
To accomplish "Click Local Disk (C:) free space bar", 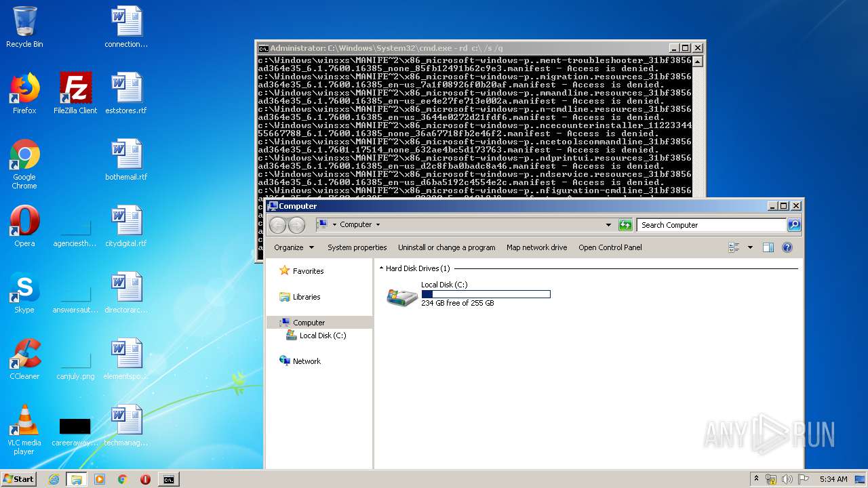I will click(486, 294).
